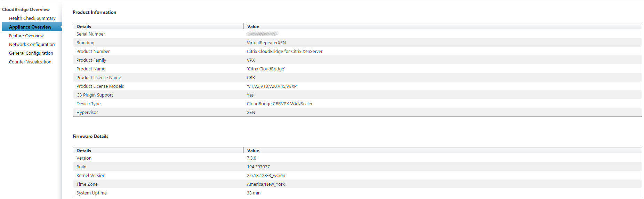Viewport: 644px width, 199px height.
Task: Click the America/New_York time zone value
Action: [266, 184]
